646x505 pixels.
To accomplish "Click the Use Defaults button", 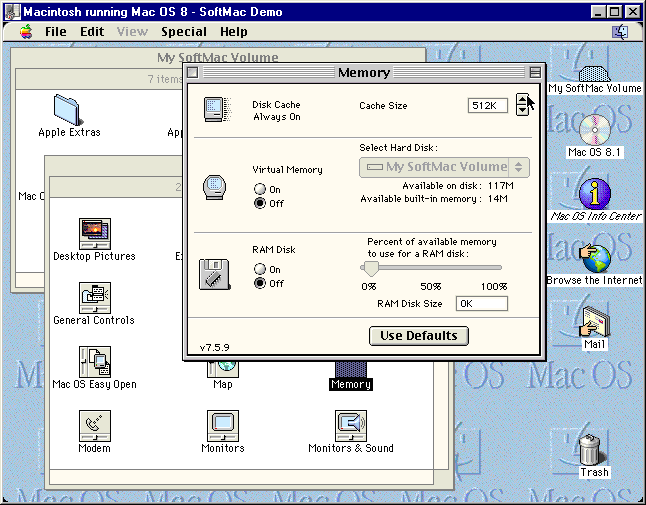I will [419, 336].
